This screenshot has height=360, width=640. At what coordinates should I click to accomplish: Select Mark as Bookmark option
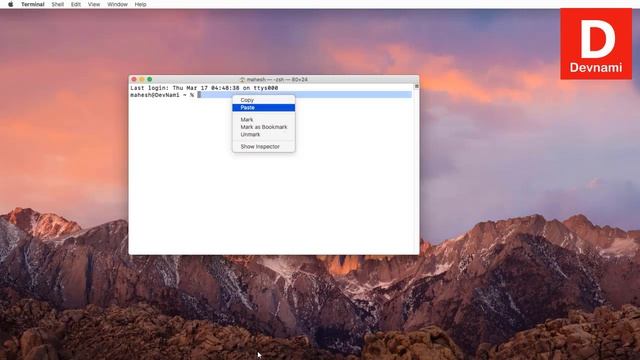tap(264, 127)
